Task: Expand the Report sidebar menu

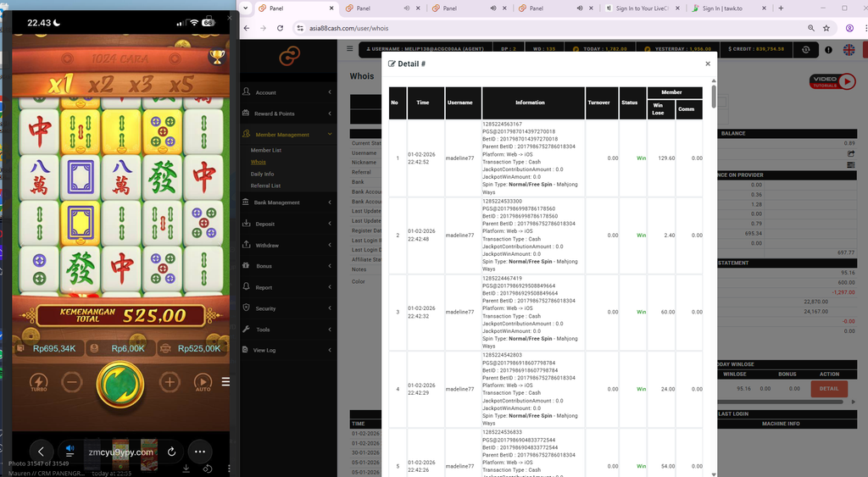Action: coord(288,287)
